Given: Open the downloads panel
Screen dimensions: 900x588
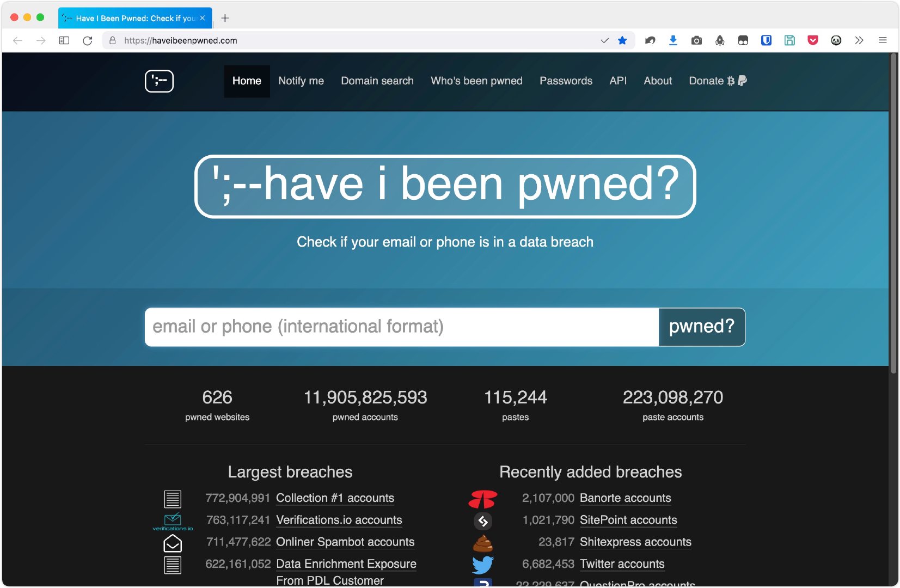Looking at the screenshot, I should tap(673, 40).
